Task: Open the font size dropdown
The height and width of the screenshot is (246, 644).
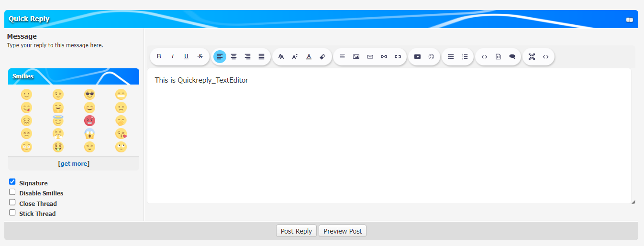Action: pos(295,56)
